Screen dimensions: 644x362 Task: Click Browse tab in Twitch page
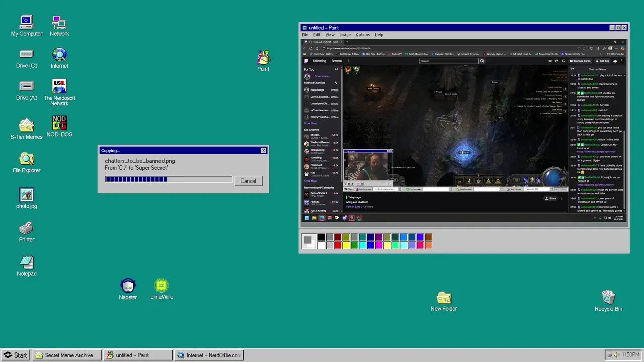pyautogui.click(x=337, y=61)
